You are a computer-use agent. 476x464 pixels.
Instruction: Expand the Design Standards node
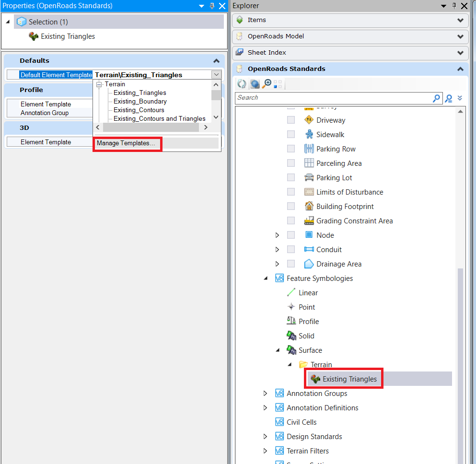click(x=265, y=436)
